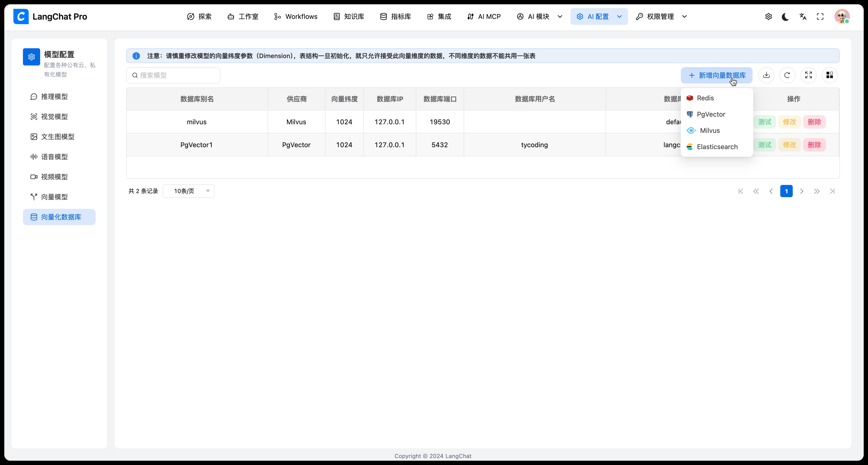This screenshot has height=465, width=868.
Task: Click the 数据库用户名 column header
Action: 535,99
